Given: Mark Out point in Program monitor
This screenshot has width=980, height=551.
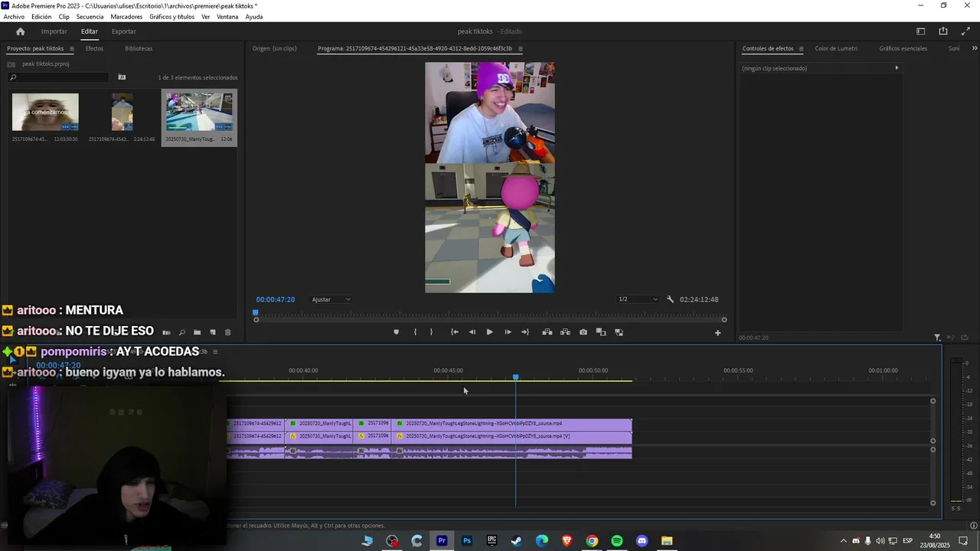Looking at the screenshot, I should point(431,332).
